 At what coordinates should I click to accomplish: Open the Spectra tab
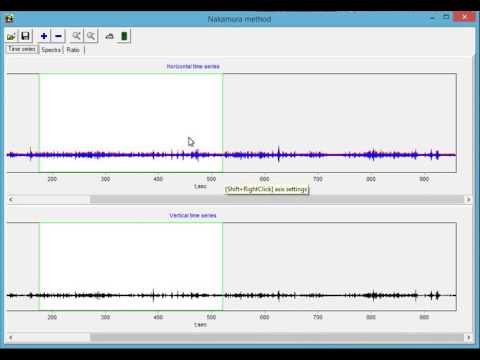pos(51,50)
